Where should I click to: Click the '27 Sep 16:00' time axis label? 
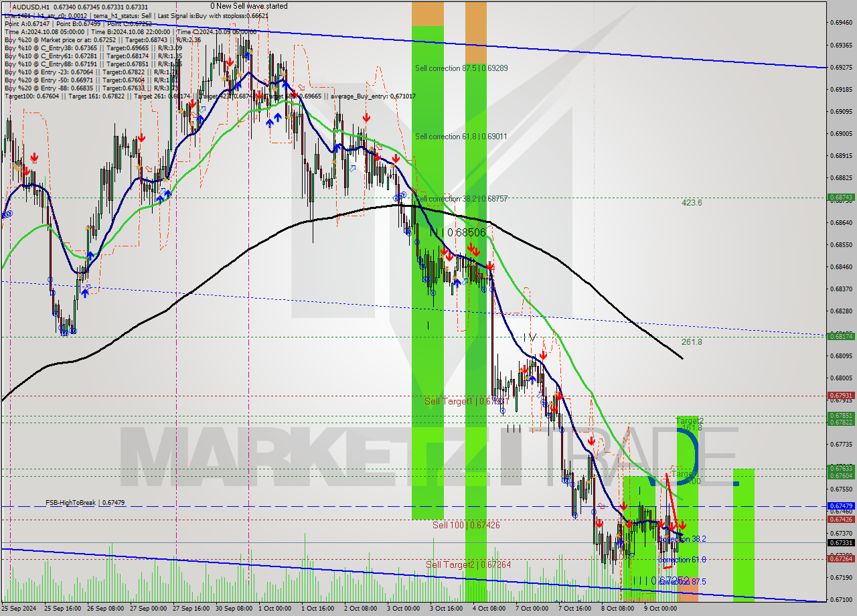191,609
